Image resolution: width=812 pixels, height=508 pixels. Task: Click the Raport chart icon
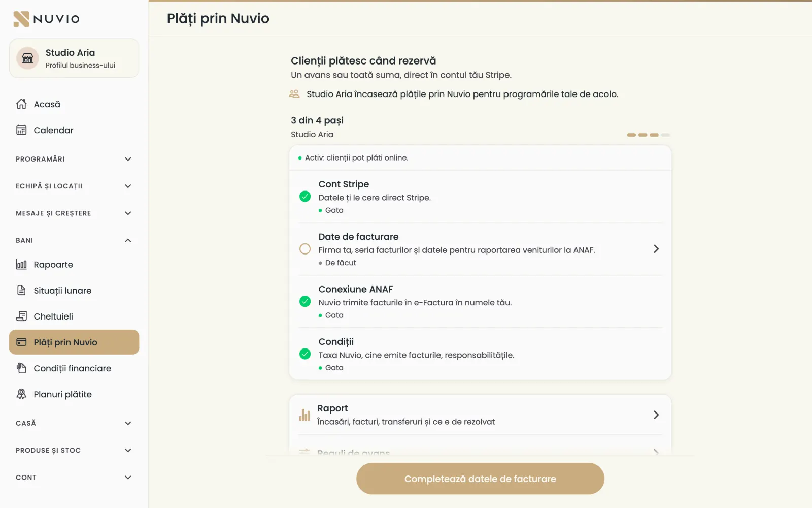click(x=304, y=415)
